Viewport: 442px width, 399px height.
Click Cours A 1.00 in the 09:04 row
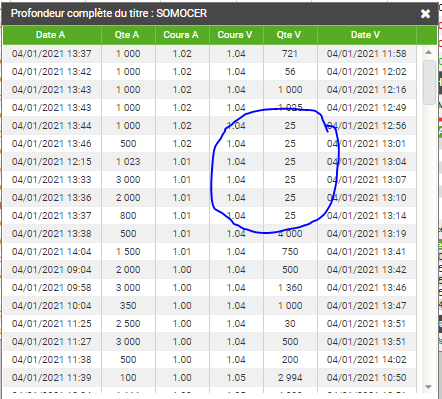point(182,270)
